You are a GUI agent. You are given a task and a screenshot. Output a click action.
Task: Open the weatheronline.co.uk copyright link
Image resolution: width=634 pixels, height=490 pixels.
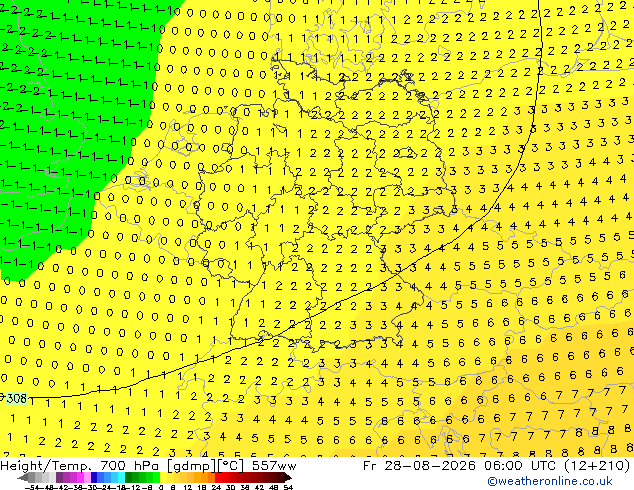[550, 481]
